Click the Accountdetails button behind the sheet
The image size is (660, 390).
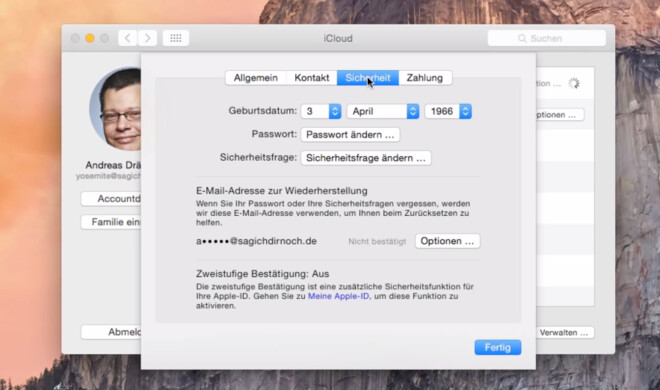pos(111,199)
